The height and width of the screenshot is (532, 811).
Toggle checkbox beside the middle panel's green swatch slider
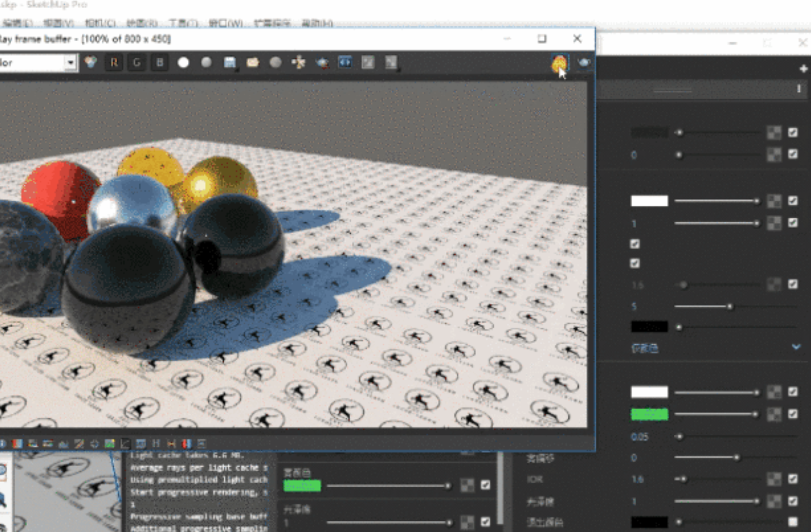click(x=485, y=485)
